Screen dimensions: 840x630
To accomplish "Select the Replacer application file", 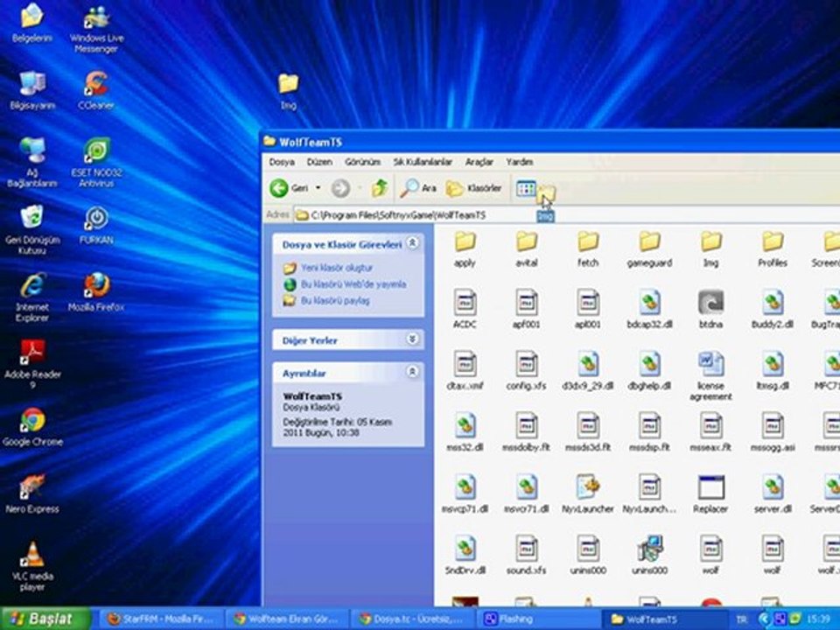I will click(x=710, y=494).
